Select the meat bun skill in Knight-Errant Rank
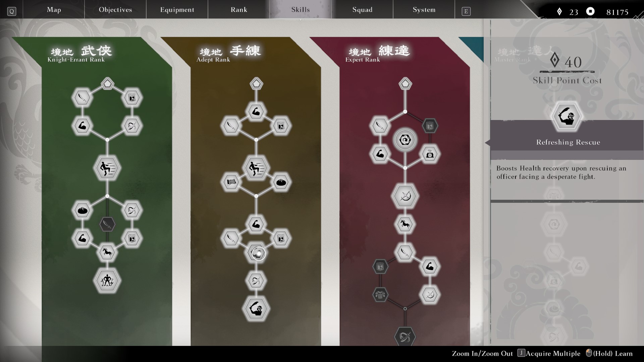644x362 pixels. (x=83, y=210)
